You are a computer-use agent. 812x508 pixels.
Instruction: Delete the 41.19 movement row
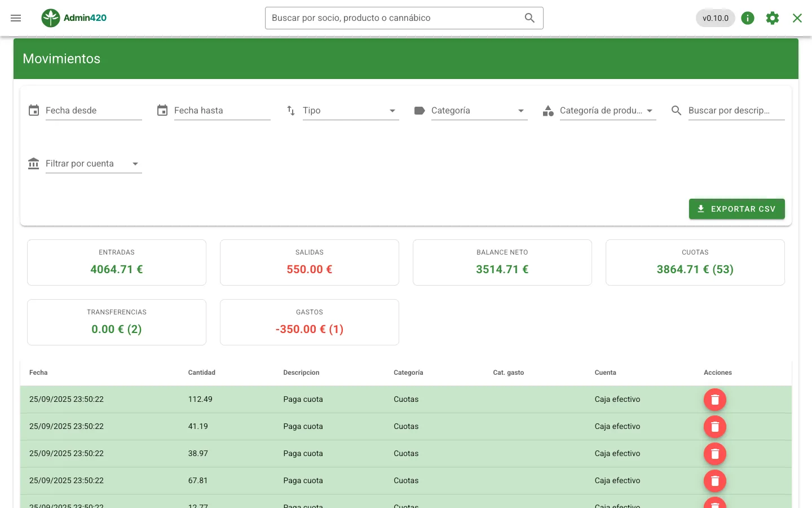click(715, 427)
